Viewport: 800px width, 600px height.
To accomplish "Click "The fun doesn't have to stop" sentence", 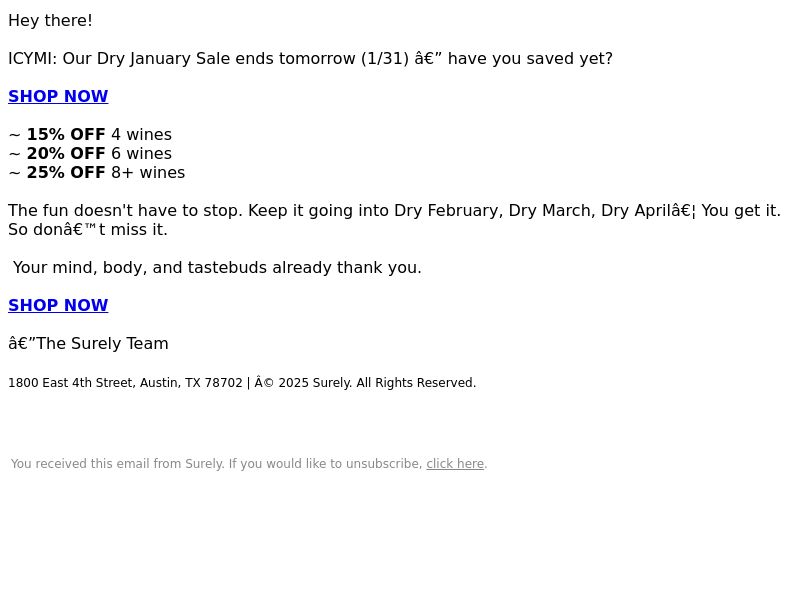I will (124, 211).
